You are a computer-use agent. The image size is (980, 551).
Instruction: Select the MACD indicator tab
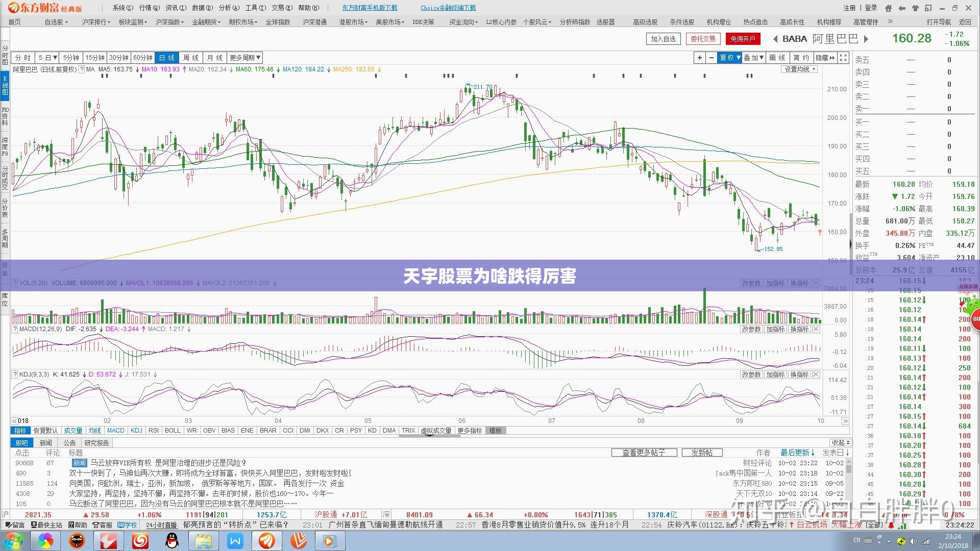pyautogui.click(x=116, y=431)
